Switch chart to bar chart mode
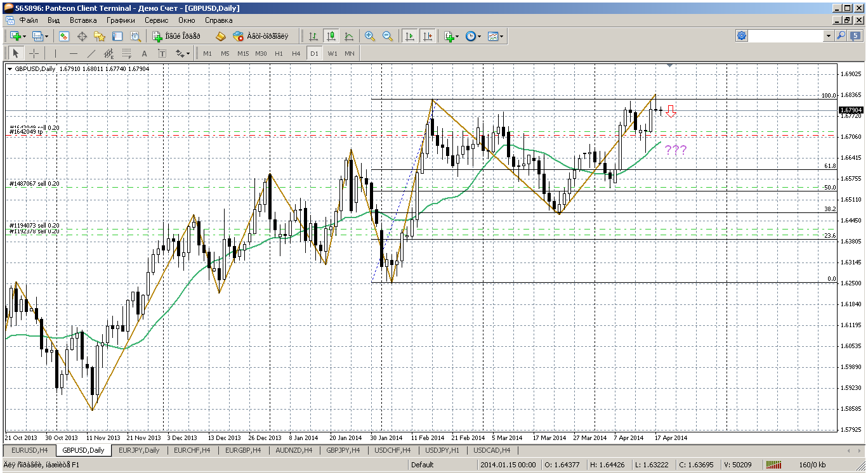Screen dimensions: 868x473 coord(313,36)
